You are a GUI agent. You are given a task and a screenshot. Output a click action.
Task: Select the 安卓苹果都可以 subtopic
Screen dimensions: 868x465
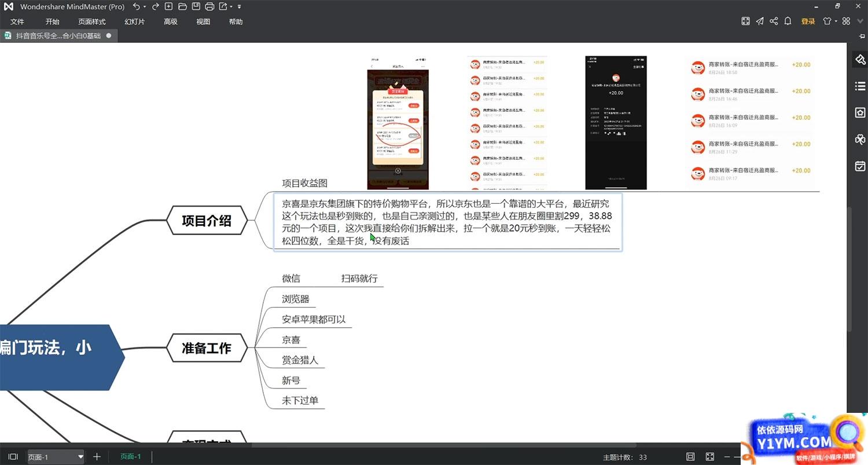314,320
